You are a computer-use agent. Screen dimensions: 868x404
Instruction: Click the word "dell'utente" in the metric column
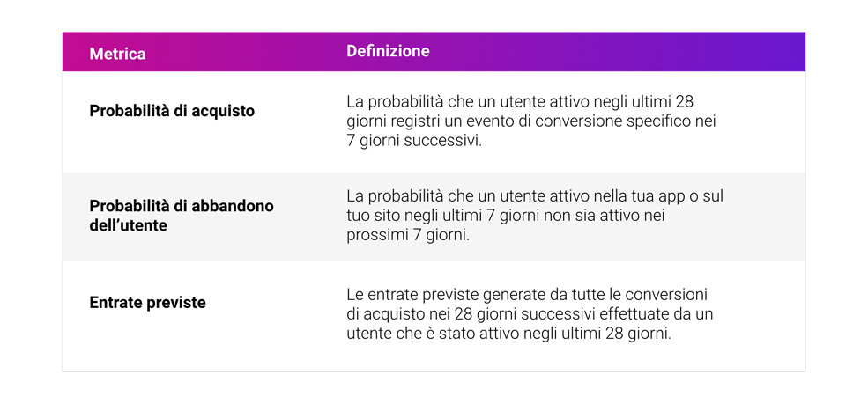tap(129, 225)
